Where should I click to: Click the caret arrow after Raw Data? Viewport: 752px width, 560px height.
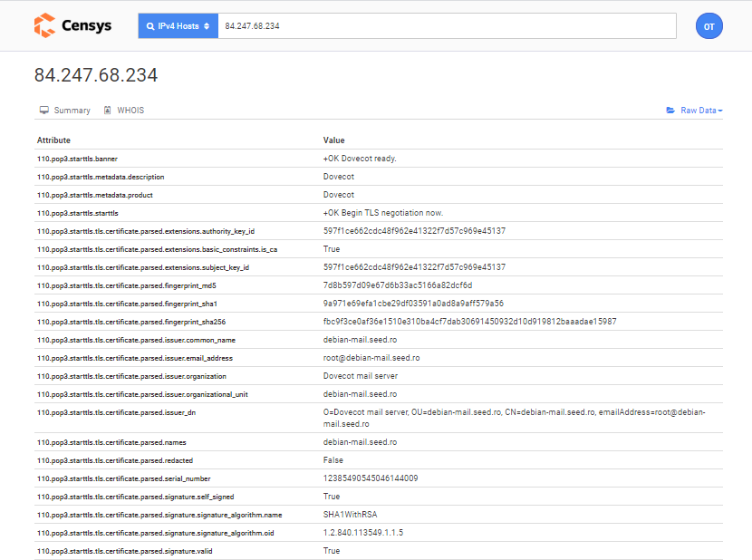click(720, 111)
